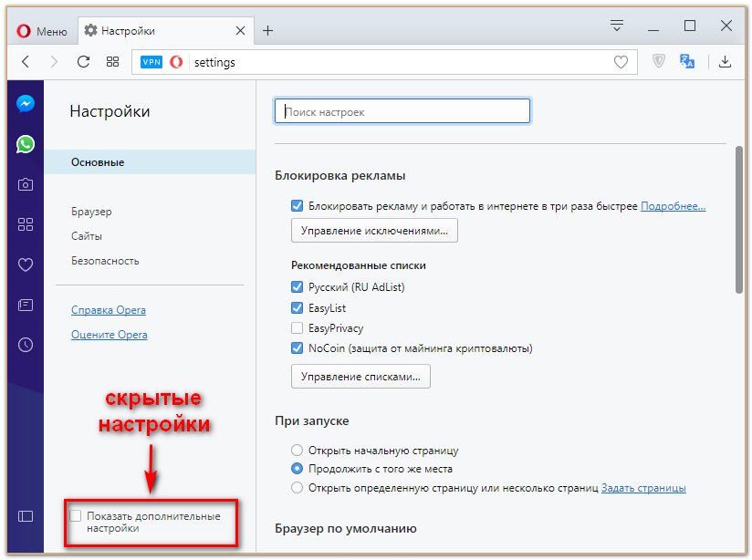This screenshot has width=752, height=560.
Task: Enable "Показать дополнительные настройки"
Action: tap(75, 514)
